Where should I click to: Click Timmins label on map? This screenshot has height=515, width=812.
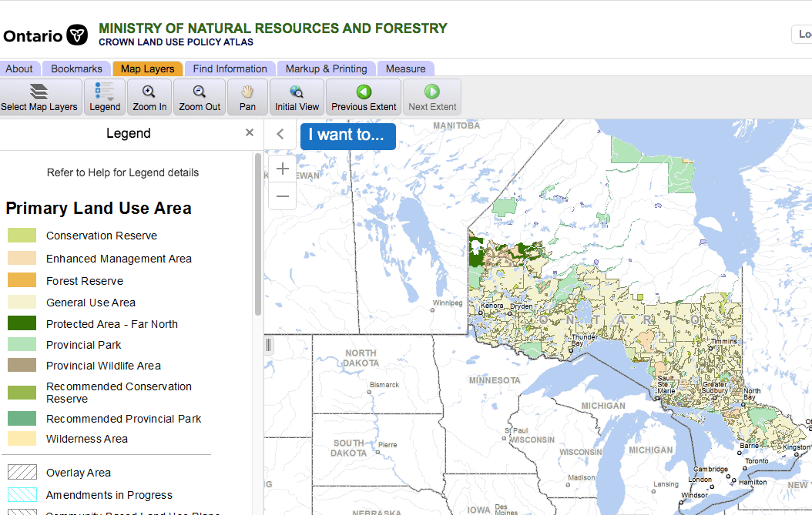coord(724,342)
